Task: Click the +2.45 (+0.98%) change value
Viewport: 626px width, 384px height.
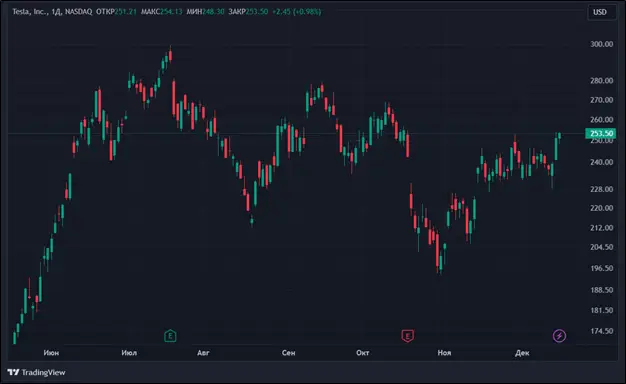Action: [x=297, y=12]
